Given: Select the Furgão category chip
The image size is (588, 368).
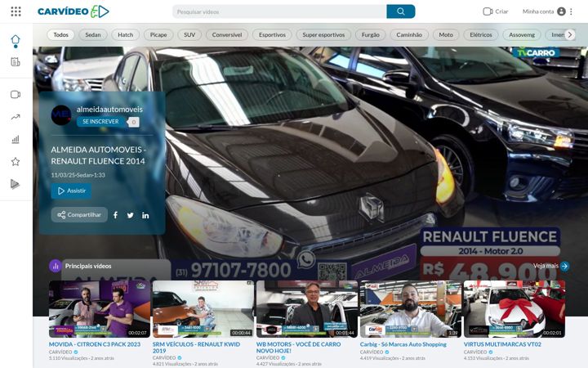Looking at the screenshot, I should pyautogui.click(x=371, y=35).
